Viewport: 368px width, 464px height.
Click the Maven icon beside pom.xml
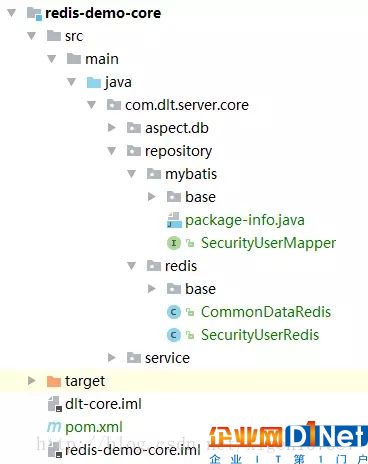pos(54,427)
